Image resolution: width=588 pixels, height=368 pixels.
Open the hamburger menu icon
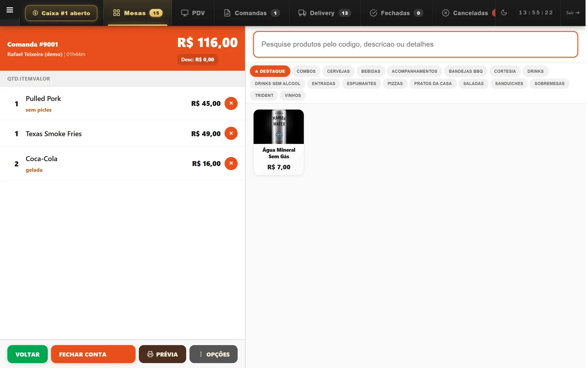tap(10, 10)
